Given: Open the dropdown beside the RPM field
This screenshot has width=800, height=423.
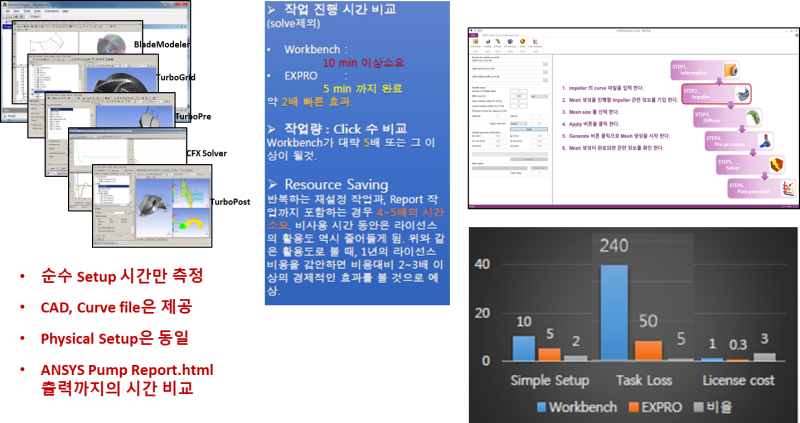Looking at the screenshot, I should pyautogui.click(x=539, y=96).
